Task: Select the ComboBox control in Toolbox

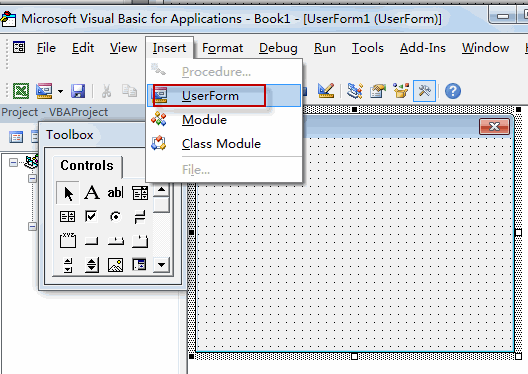Action: tap(140, 193)
